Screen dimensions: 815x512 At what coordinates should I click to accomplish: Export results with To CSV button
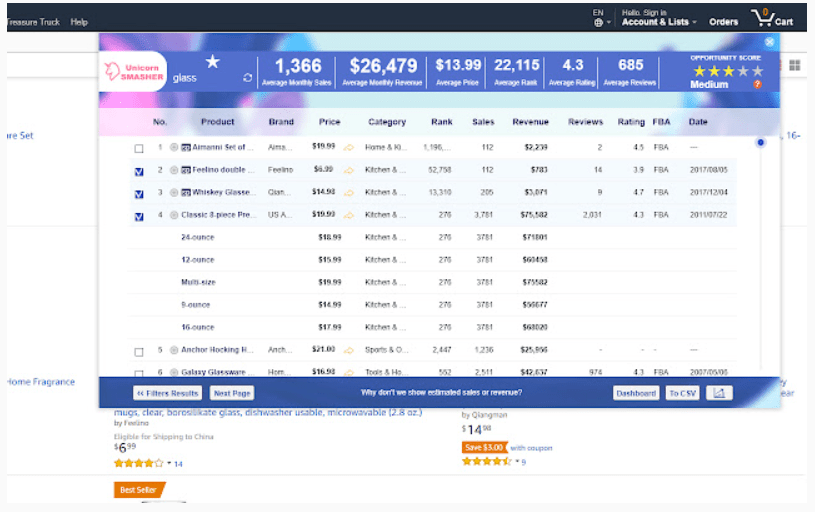coord(682,393)
